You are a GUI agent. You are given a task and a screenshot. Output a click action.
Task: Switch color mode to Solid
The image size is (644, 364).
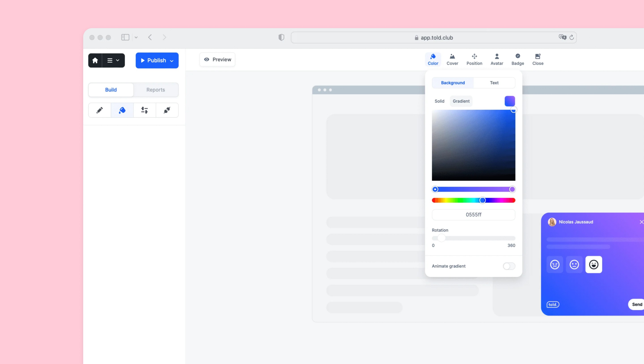[x=439, y=101]
